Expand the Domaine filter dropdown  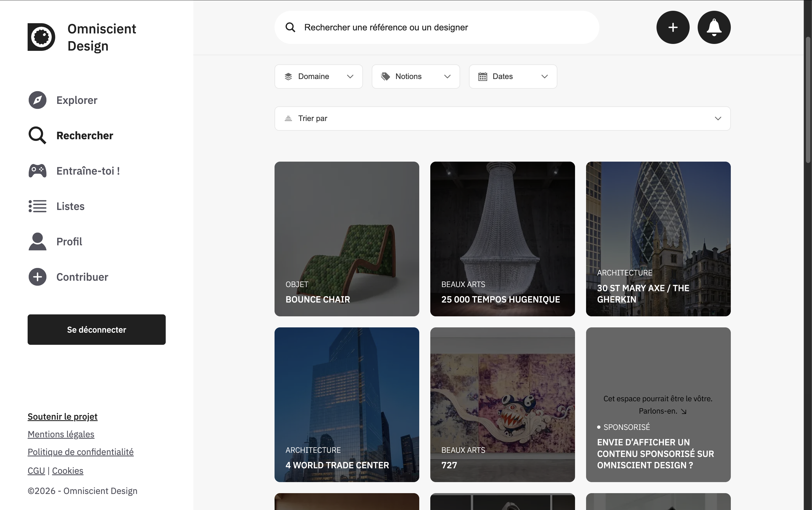pos(319,77)
